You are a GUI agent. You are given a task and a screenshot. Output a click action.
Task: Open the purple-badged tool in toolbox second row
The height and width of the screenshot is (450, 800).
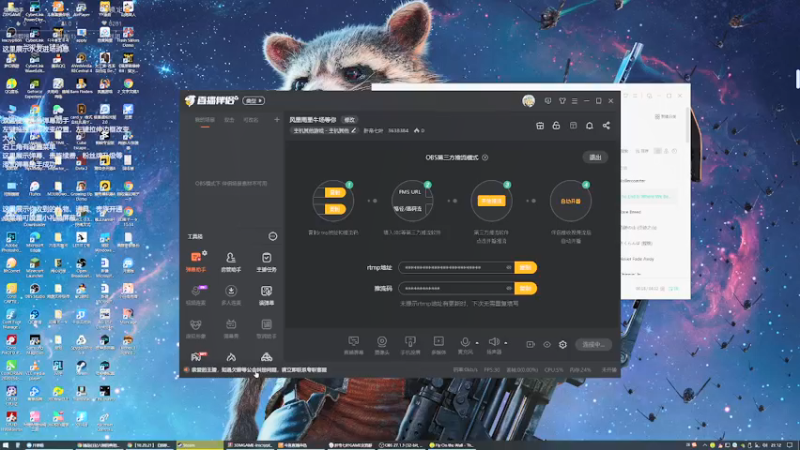[x=196, y=295]
